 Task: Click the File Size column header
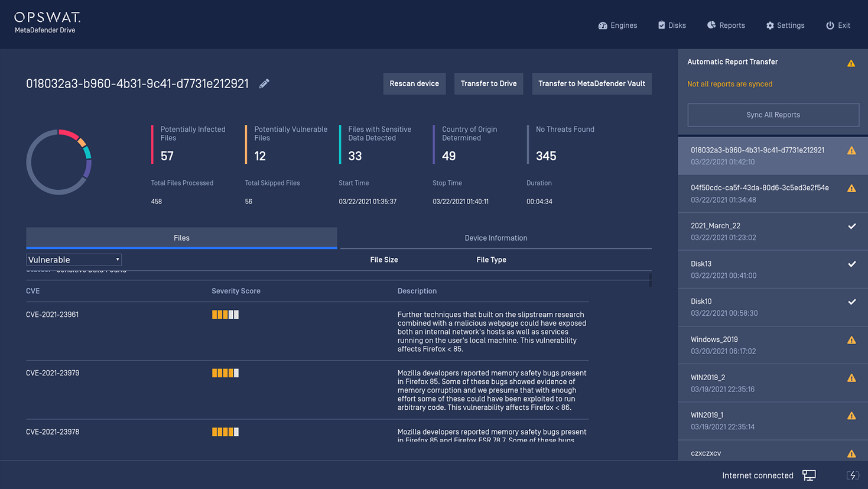pos(384,260)
